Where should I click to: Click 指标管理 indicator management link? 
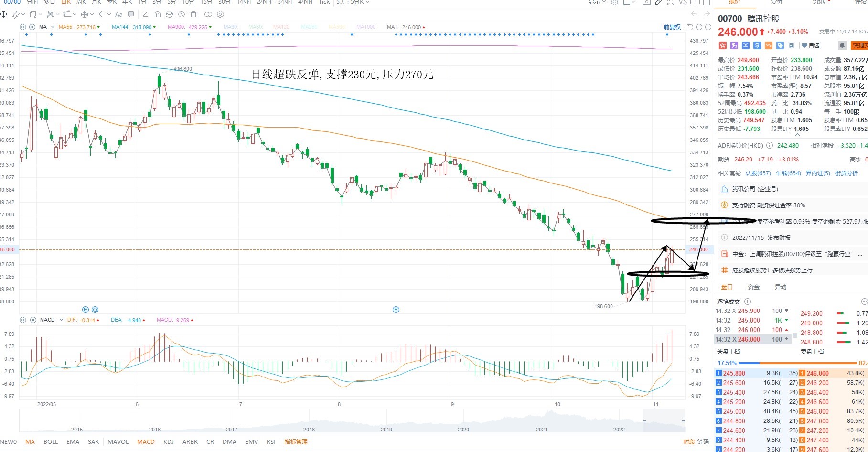click(296, 442)
